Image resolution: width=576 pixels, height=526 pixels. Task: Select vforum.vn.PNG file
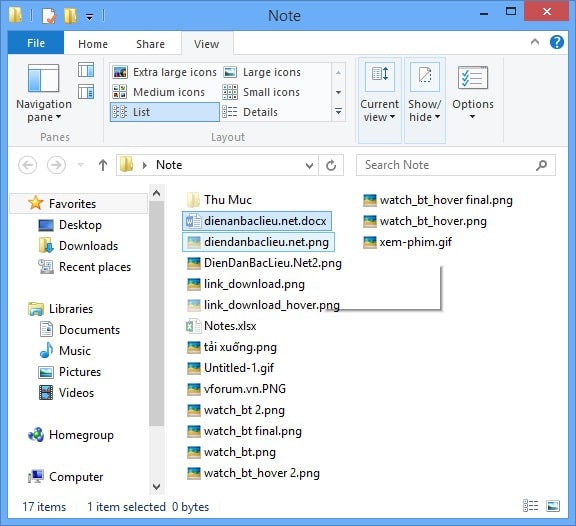point(236,389)
